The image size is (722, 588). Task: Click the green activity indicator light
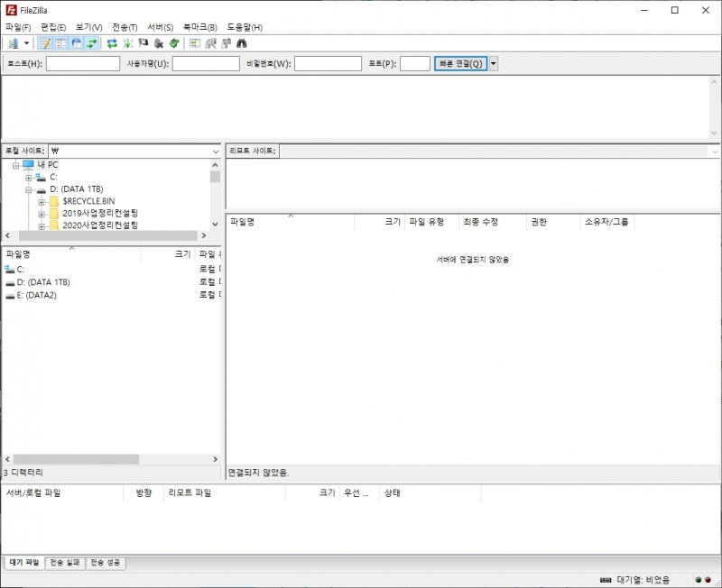click(698, 580)
